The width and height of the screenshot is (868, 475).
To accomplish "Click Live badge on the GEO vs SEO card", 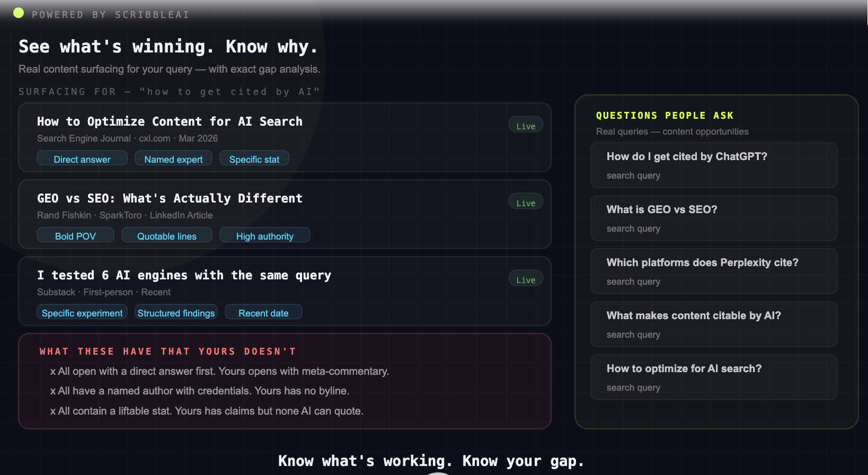I will [526, 201].
